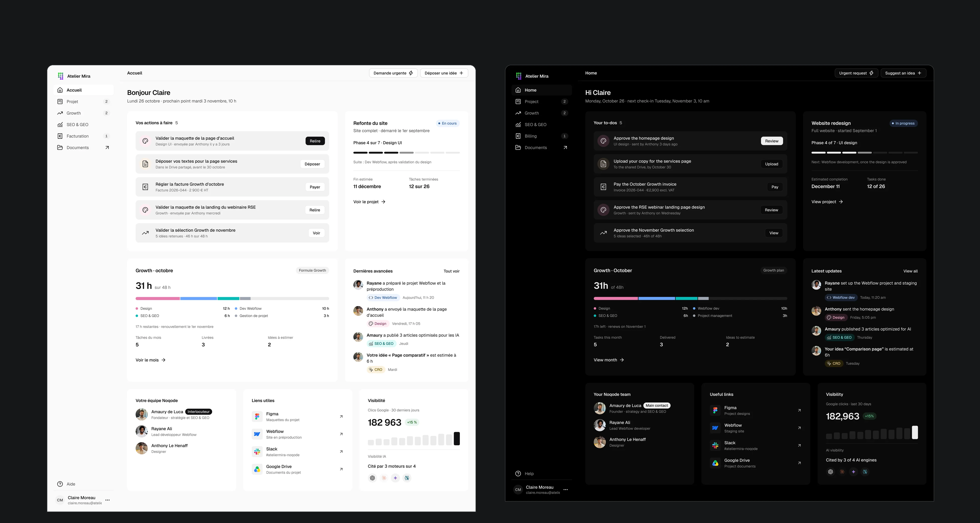Click the Atelier Mira logo in light window
The image size is (980, 523).
tap(61, 76)
